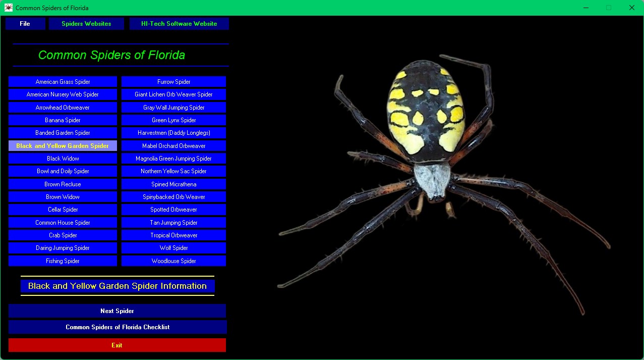The height and width of the screenshot is (360, 644).
Task: Show the Brown Recluse spider
Action: [63, 184]
